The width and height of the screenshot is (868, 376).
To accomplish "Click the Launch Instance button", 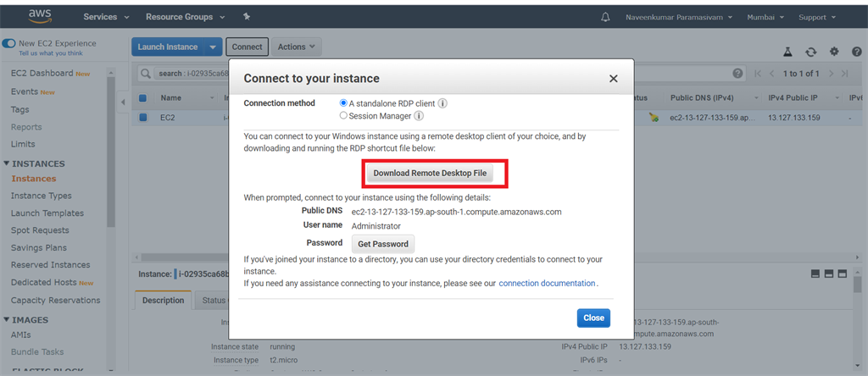I will coord(168,47).
